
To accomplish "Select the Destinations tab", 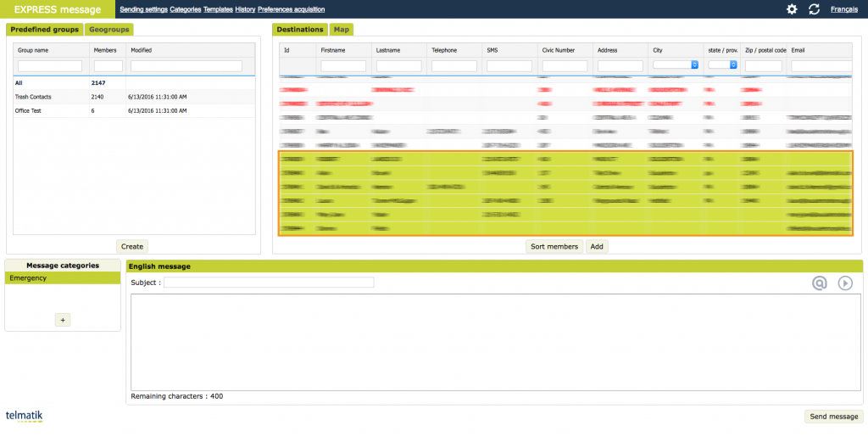I will click(x=299, y=30).
